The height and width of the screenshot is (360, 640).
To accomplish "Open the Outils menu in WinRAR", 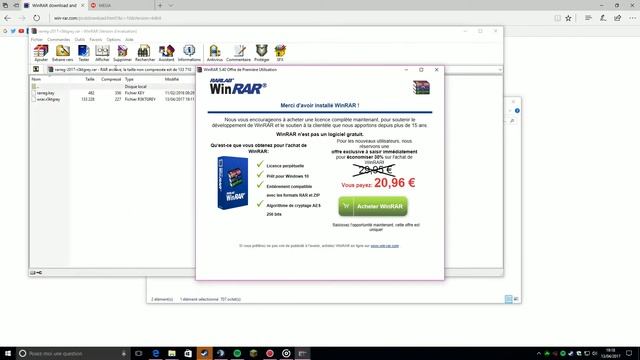I will (80, 40).
